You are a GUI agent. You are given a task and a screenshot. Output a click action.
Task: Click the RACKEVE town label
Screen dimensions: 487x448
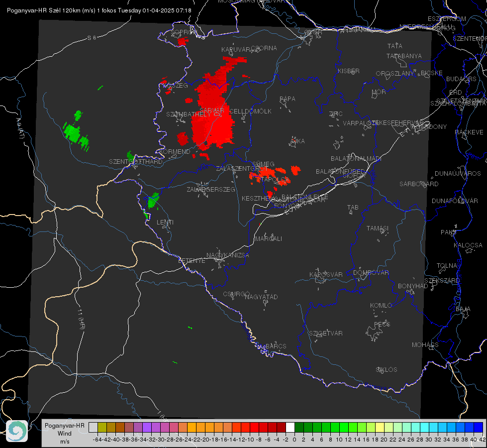pyautogui.click(x=469, y=132)
